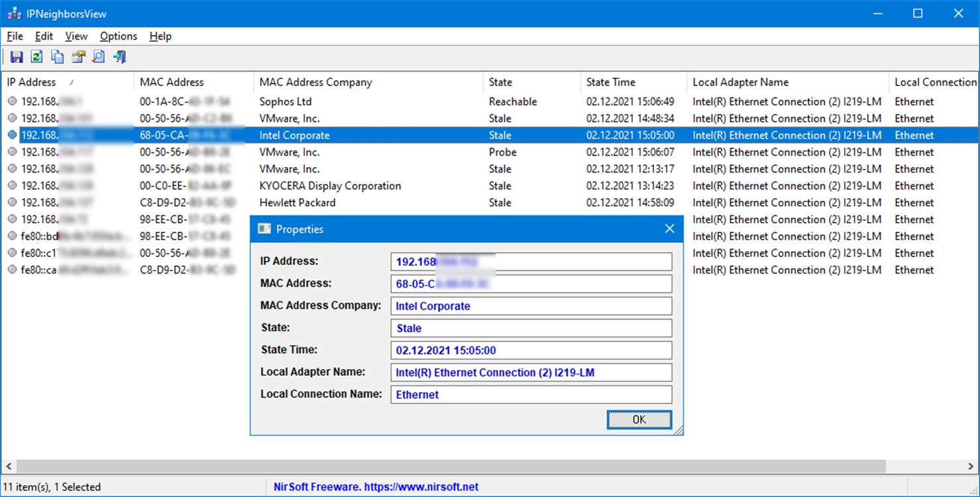The width and height of the screenshot is (980, 497).
Task: Click the 02.12.2021 14:48:34 state time cell
Action: coord(630,119)
